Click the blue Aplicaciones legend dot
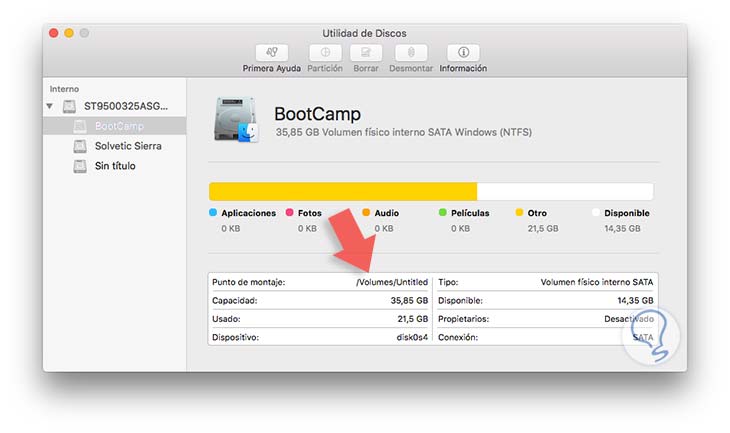 pyautogui.click(x=213, y=212)
